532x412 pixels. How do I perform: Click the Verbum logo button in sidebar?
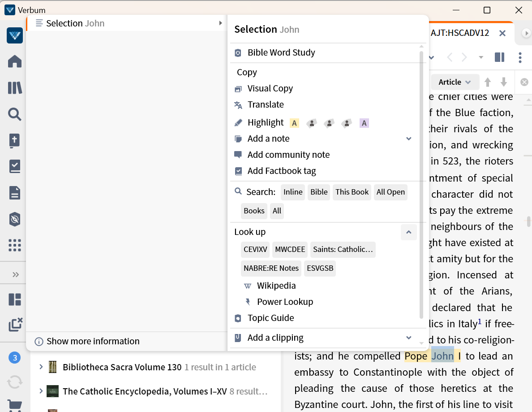point(15,35)
